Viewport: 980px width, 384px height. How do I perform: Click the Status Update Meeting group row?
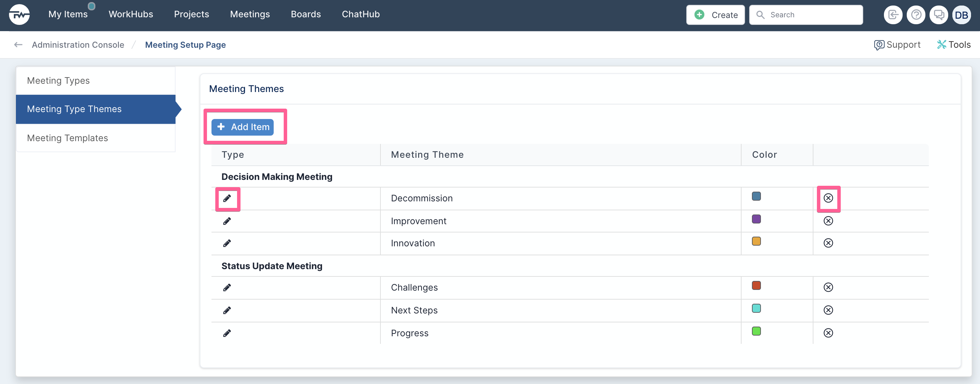coord(570,266)
